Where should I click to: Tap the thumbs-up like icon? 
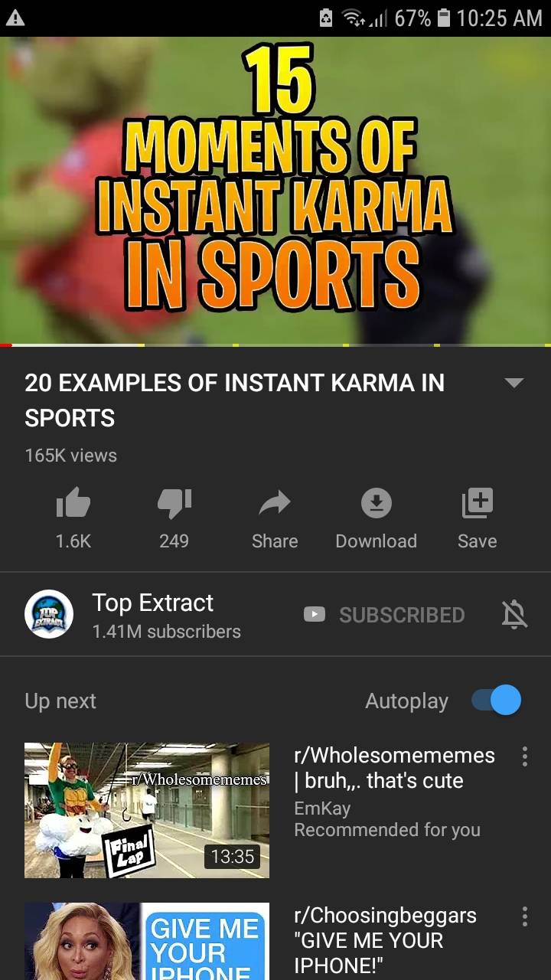coord(73,503)
